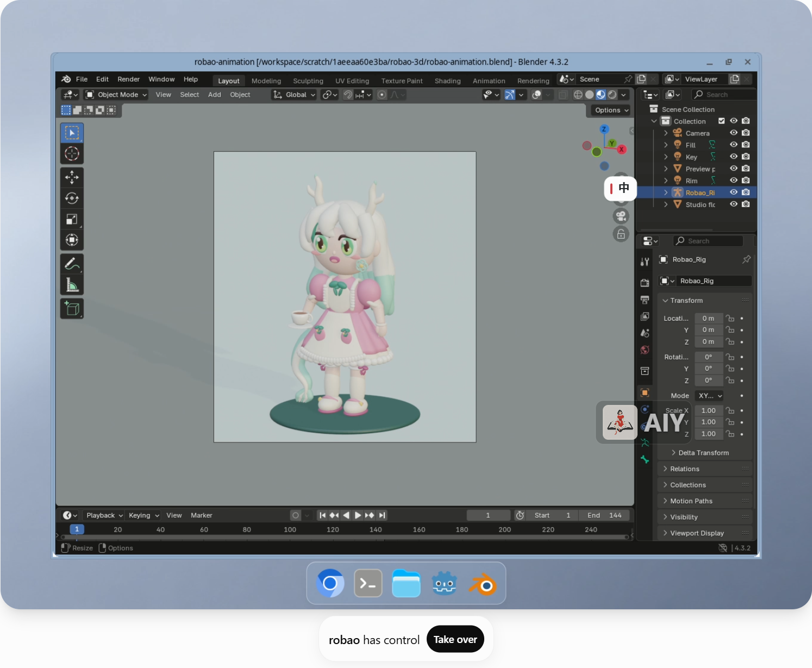The width and height of the screenshot is (812, 668).
Task: Open the rotation Mode dropdown
Action: pyautogui.click(x=709, y=396)
